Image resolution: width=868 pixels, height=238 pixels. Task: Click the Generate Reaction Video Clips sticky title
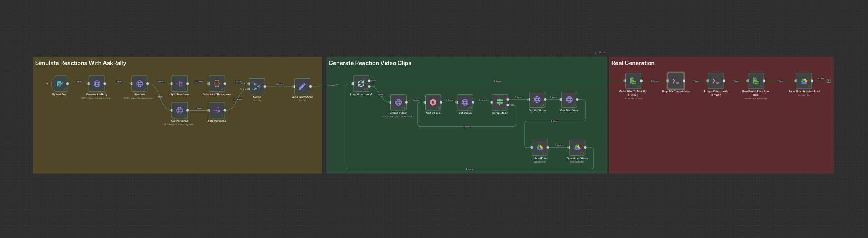370,63
